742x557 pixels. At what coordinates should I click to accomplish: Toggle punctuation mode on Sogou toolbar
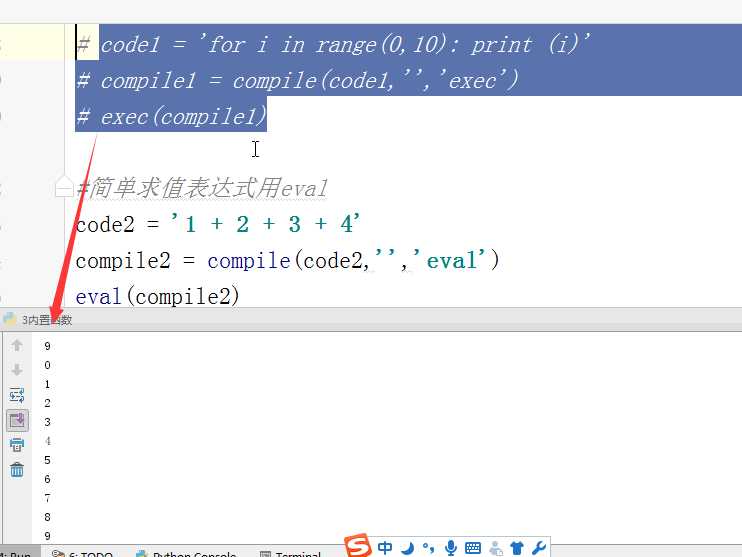[x=429, y=548]
